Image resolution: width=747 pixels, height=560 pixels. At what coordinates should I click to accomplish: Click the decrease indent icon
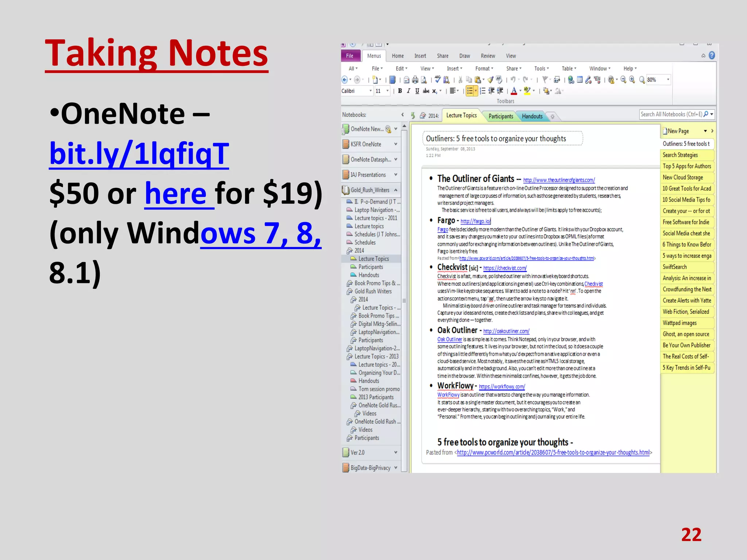click(491, 91)
